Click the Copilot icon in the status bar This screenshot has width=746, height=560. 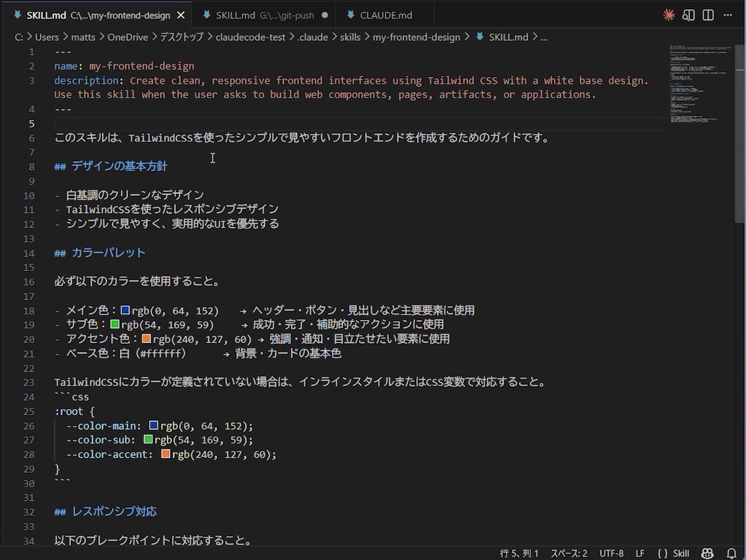(707, 553)
